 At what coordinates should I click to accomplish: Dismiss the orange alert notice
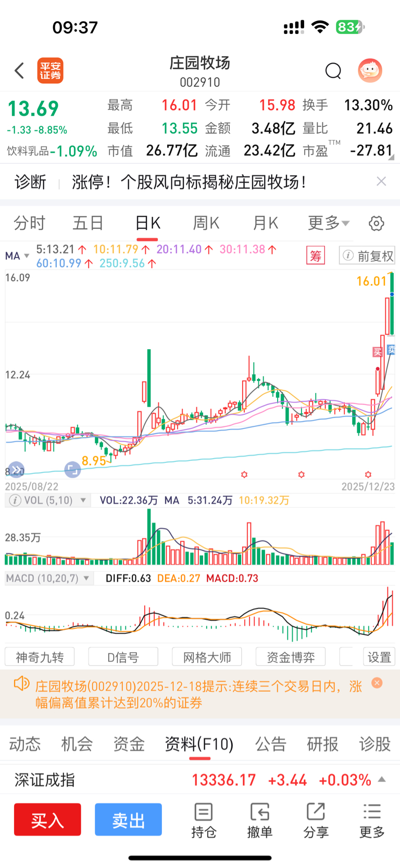pyautogui.click(x=377, y=683)
